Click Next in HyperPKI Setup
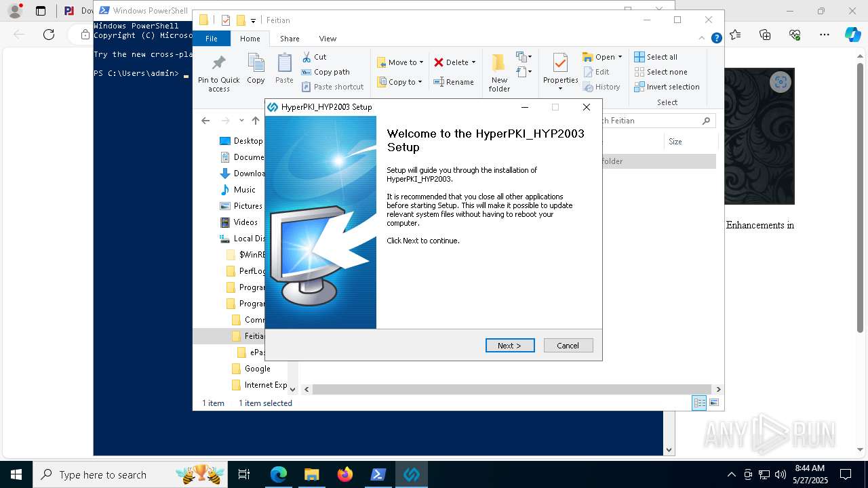The image size is (868, 488). (x=510, y=346)
